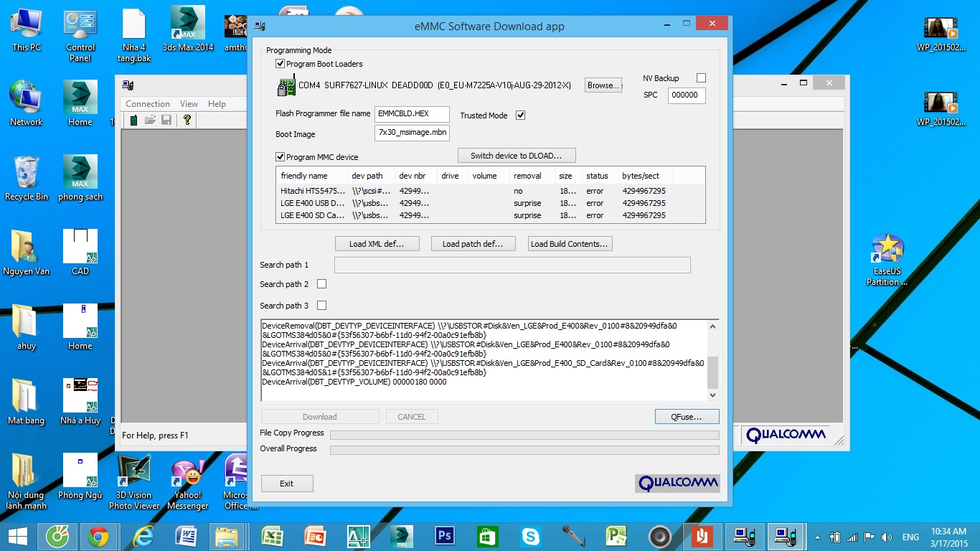Click Load patch def... button

tap(473, 244)
